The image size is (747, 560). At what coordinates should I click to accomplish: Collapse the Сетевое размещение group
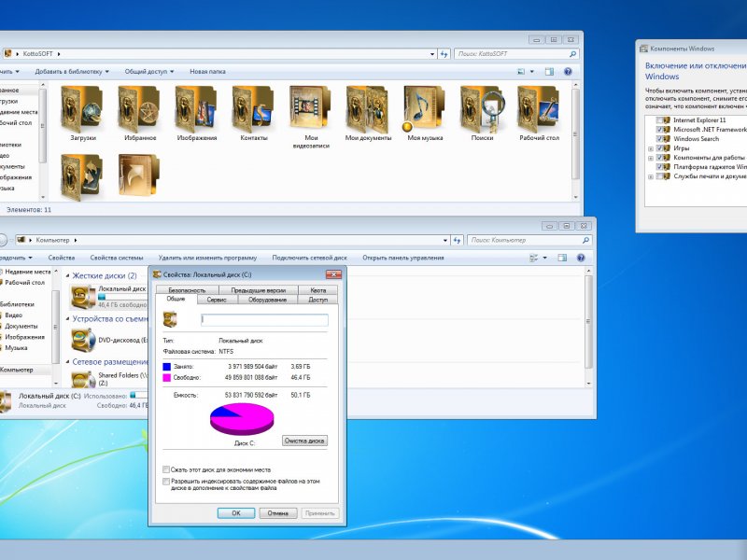(67, 362)
